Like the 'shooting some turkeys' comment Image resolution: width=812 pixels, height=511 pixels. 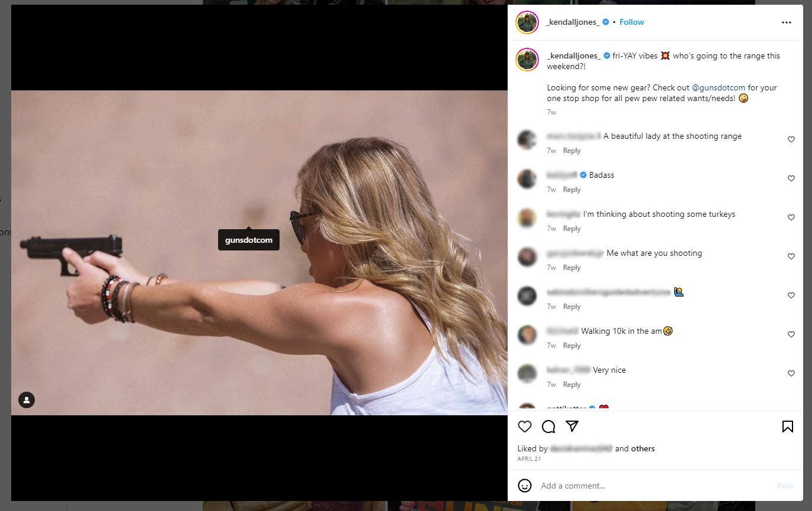coord(791,217)
